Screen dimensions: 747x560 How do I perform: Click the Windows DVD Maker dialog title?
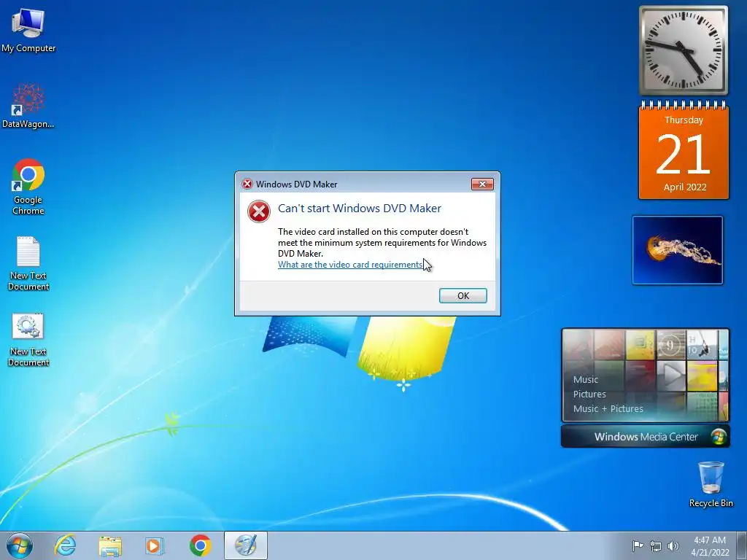296,184
